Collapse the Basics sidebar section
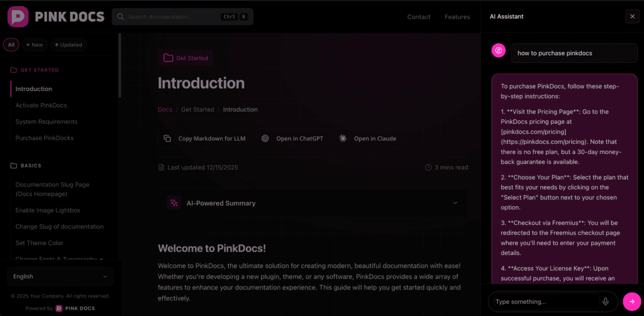The image size is (644, 316). point(31,166)
